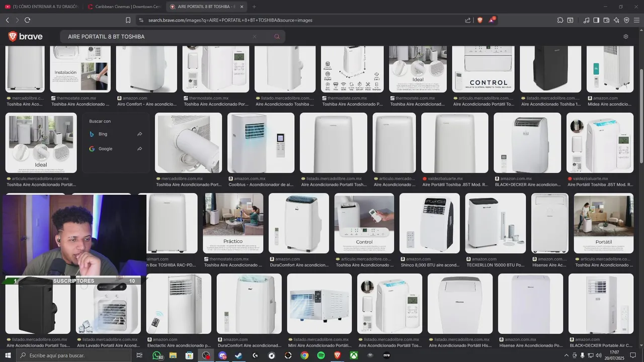Viewport: 644px width, 362px height.
Task: Open the Shinco 8,000 BTU image
Action: 430,223
